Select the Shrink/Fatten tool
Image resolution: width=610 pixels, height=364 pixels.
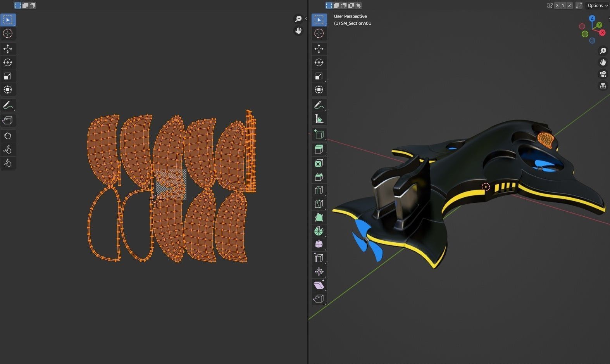point(319,272)
